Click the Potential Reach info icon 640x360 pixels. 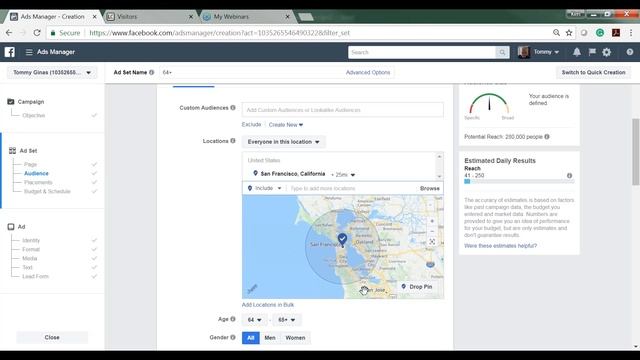coord(547,137)
